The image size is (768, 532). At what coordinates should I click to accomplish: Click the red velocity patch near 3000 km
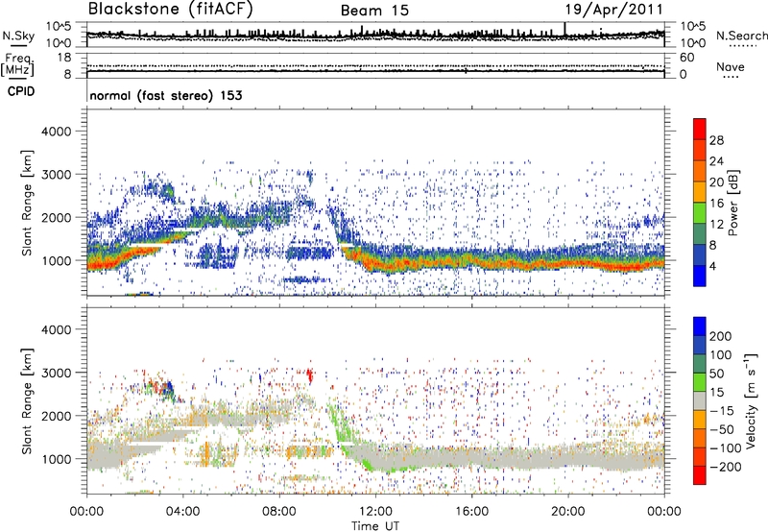pyautogui.click(x=309, y=375)
